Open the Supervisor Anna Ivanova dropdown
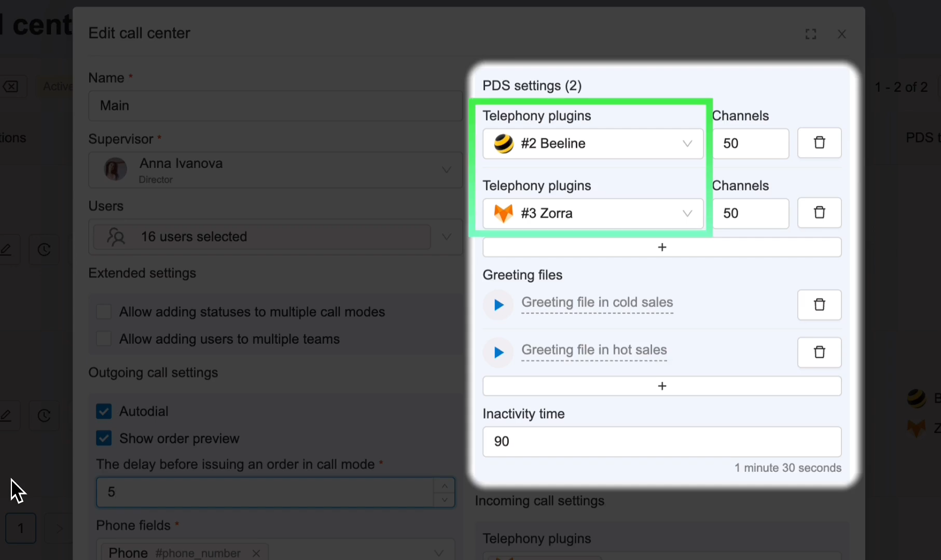Image resolution: width=941 pixels, height=560 pixels. point(275,170)
